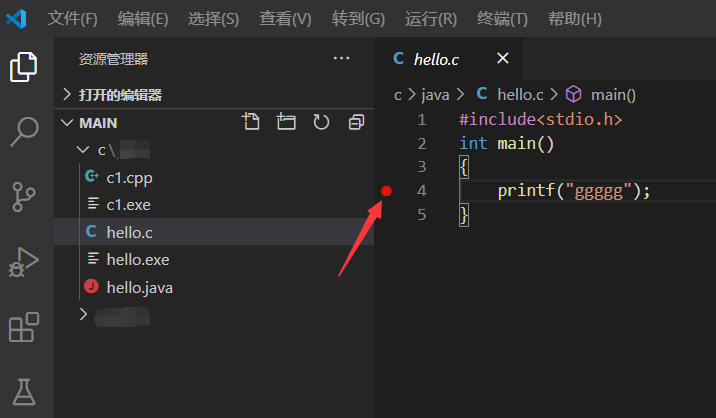
Task: Open explorer more actions ellipsis
Action: 341,58
